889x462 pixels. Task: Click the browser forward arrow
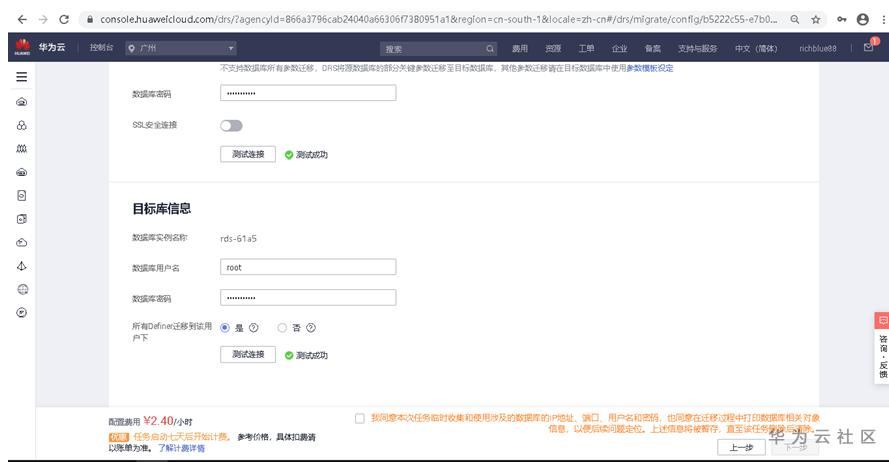[x=43, y=19]
